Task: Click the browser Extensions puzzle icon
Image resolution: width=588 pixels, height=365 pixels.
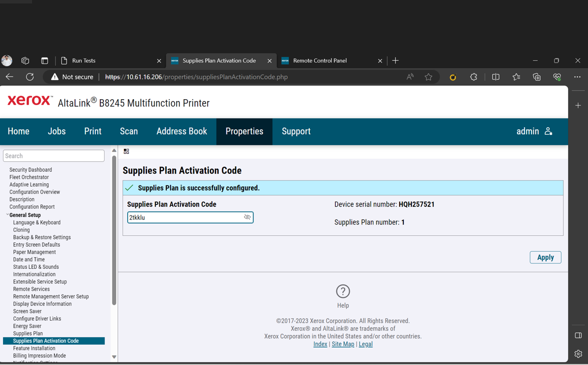Action: click(x=474, y=77)
